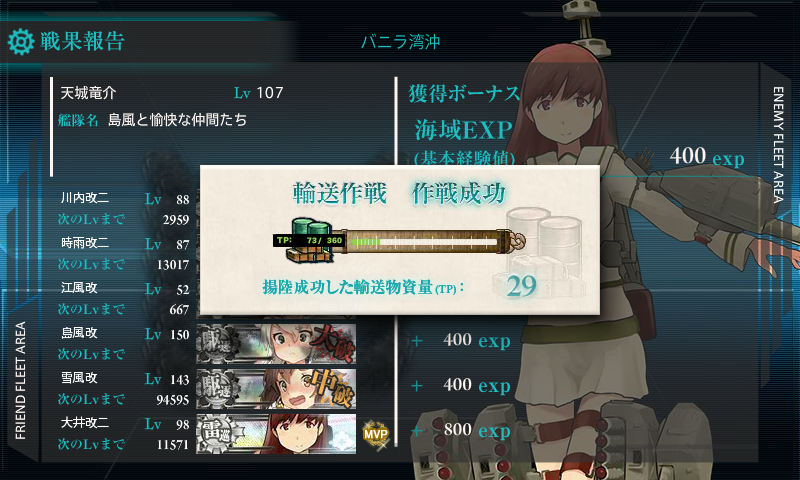The width and height of the screenshot is (800, 480).
Task: Click the 中破 damage stamp on 雪風改
Action: click(333, 388)
